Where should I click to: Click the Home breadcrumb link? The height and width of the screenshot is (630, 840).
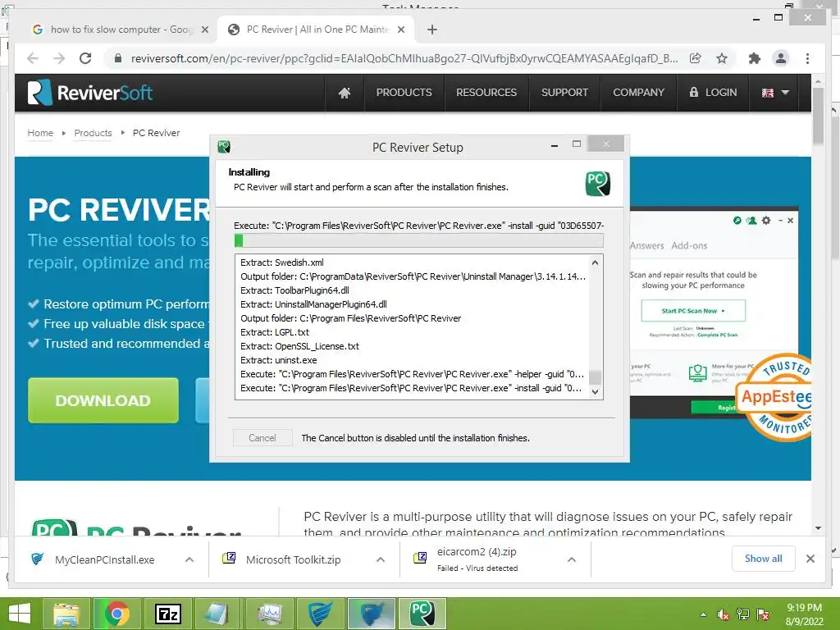[x=40, y=133]
